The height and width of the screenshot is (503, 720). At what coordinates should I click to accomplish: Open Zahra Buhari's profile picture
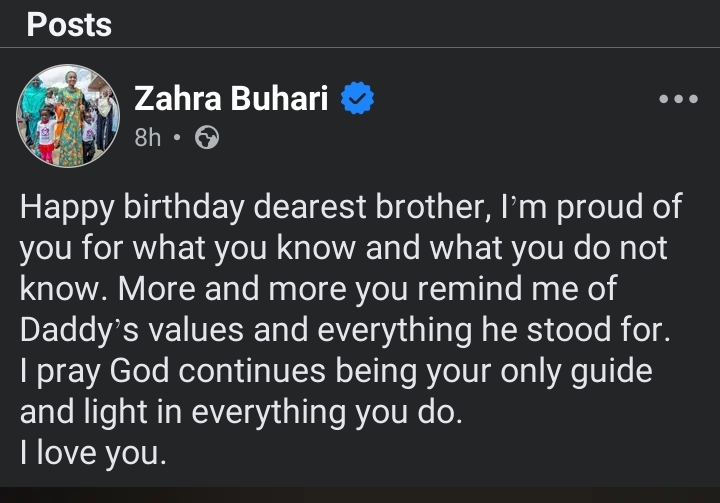68,116
